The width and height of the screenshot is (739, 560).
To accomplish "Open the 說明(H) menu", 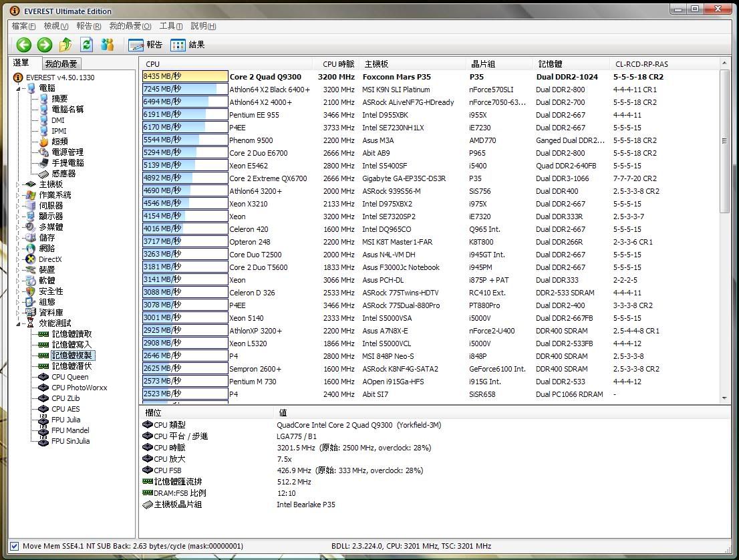I will point(203,26).
